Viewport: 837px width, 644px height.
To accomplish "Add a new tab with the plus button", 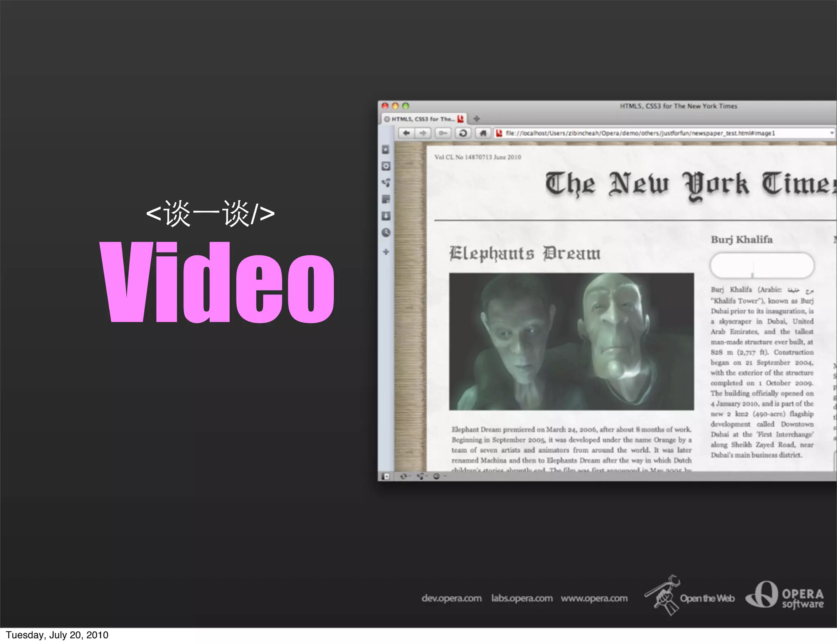I will click(476, 119).
